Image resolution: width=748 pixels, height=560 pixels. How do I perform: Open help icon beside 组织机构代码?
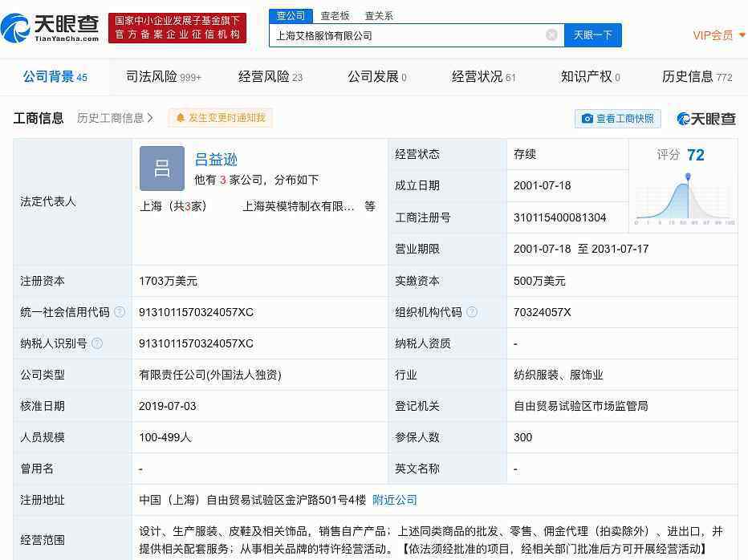(x=472, y=312)
